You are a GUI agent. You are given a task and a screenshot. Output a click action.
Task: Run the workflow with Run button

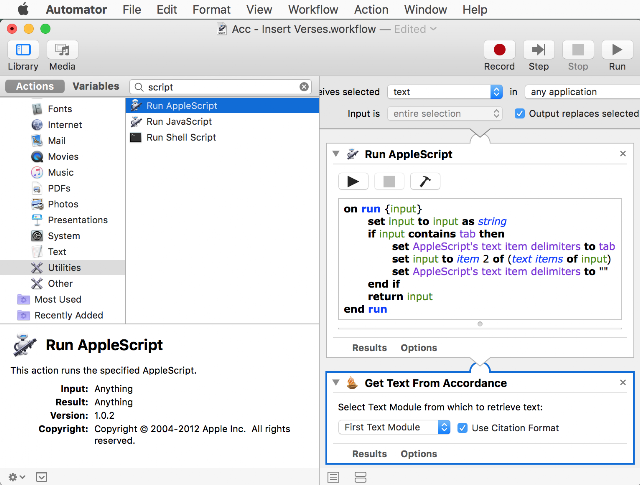click(x=617, y=50)
